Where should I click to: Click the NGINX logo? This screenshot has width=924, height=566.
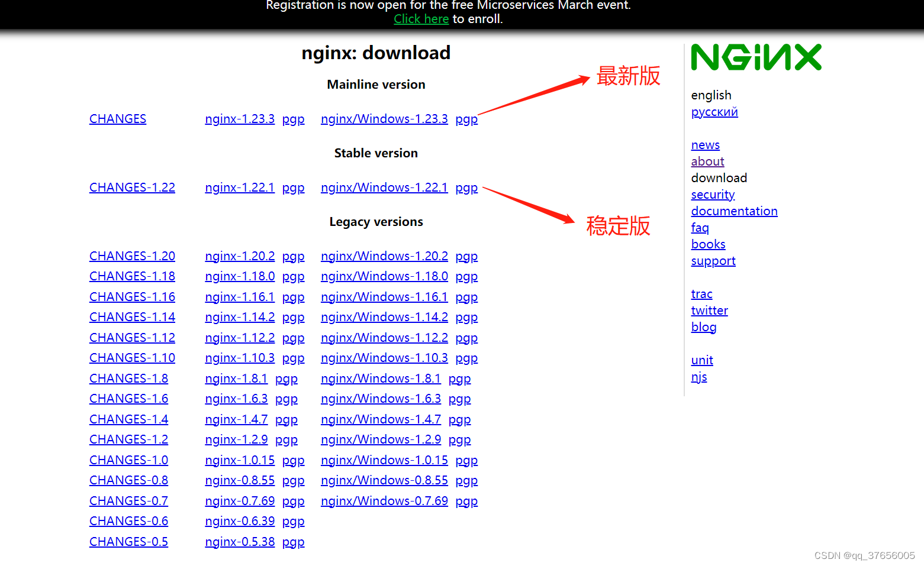coord(756,57)
